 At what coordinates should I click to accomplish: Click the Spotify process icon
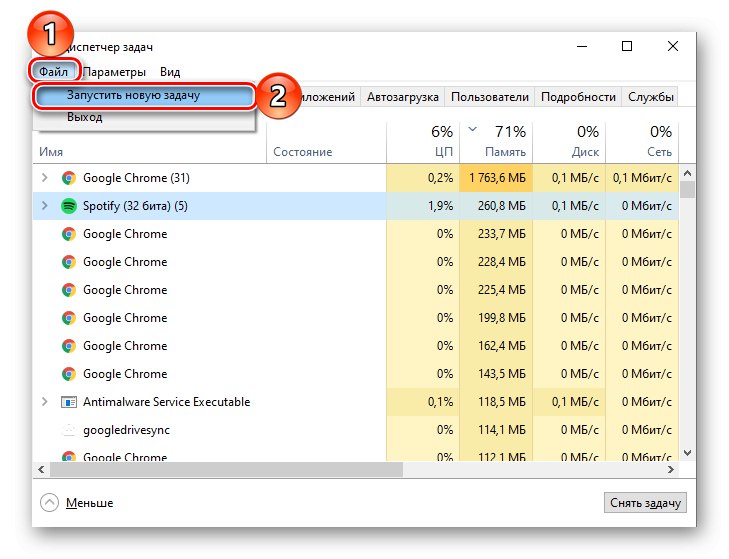tap(69, 206)
